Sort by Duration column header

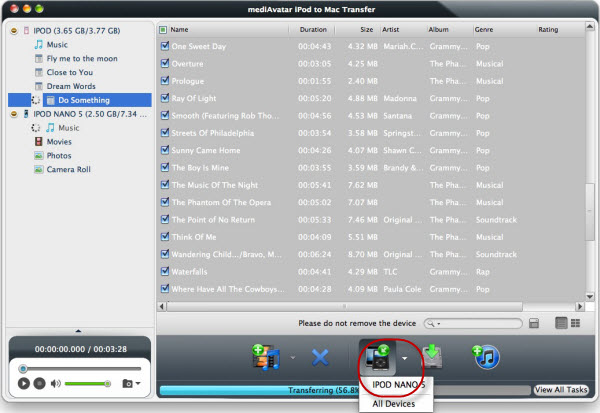pos(313,29)
